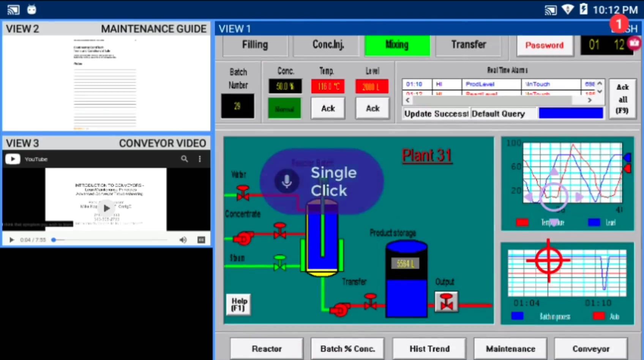Switch to the Transfer tab
This screenshot has height=360, width=644.
[468, 45]
